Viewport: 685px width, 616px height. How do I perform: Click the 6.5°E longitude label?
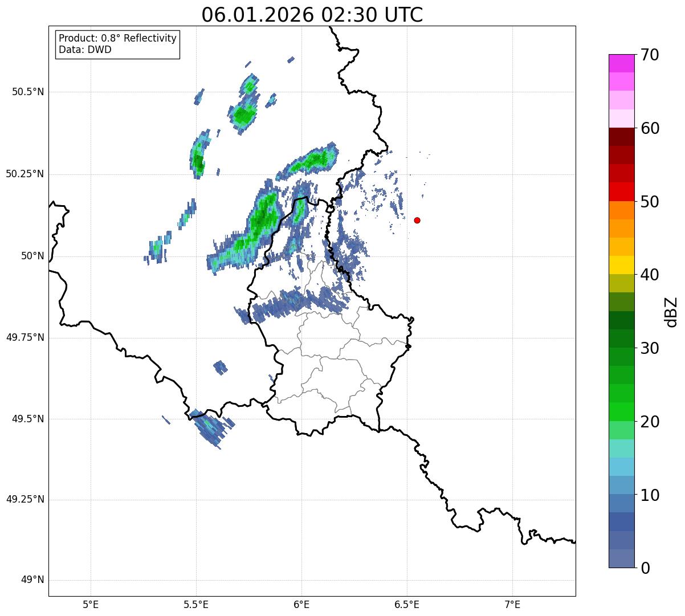[407, 604]
